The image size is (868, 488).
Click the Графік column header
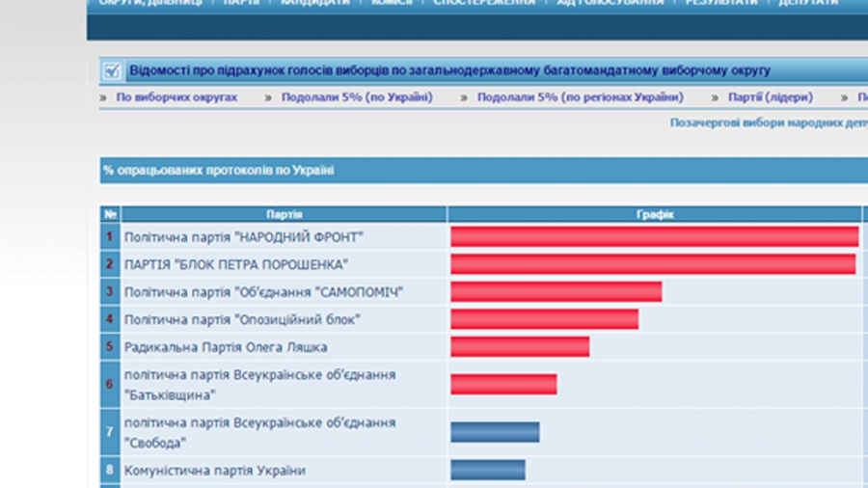tap(655, 214)
